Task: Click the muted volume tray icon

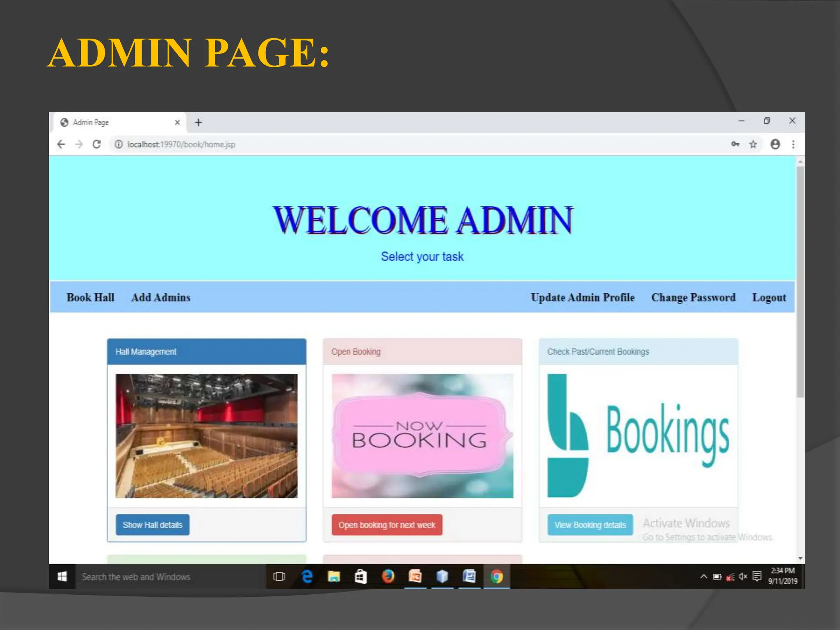Action: coord(743,577)
